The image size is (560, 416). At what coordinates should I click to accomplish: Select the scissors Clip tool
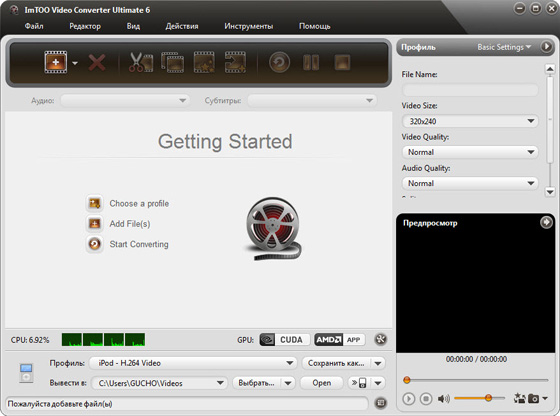click(x=141, y=62)
